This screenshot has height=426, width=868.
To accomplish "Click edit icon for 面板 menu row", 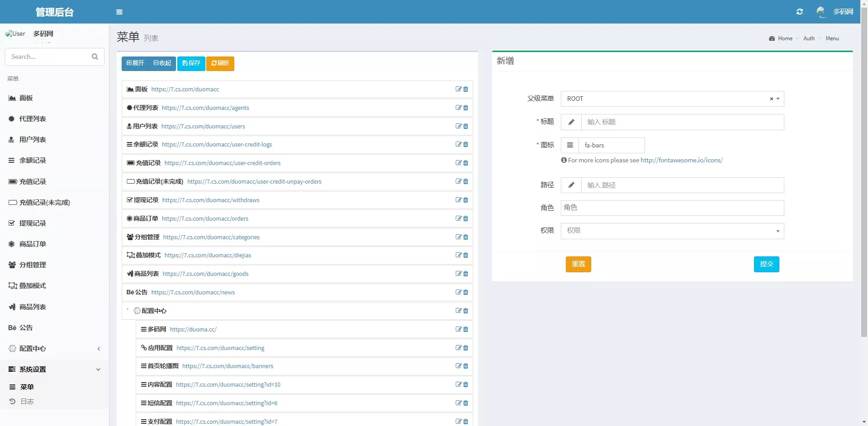I will pos(458,89).
